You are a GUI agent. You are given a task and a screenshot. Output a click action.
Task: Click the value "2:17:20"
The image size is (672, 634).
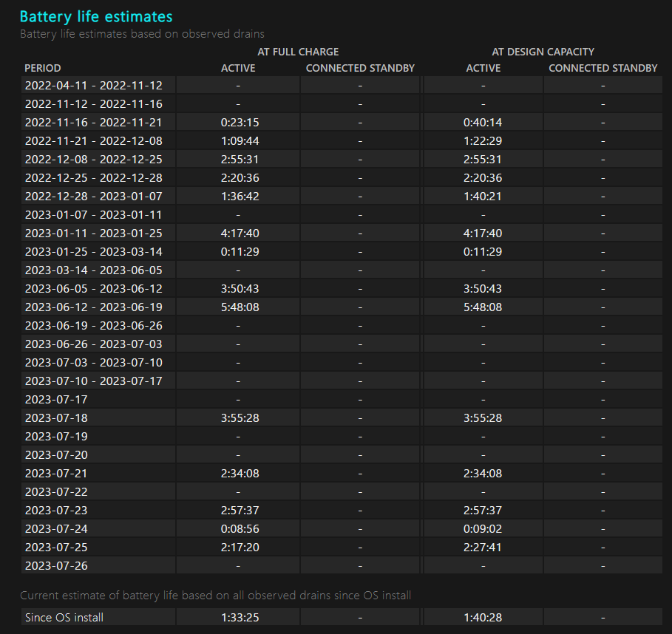240,547
